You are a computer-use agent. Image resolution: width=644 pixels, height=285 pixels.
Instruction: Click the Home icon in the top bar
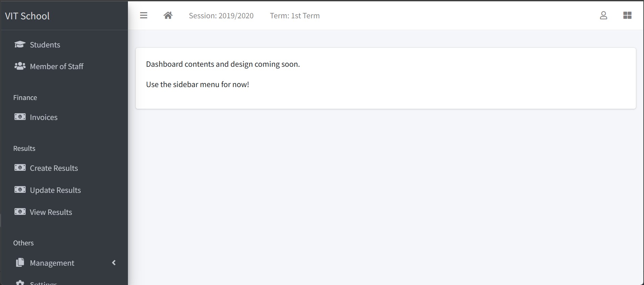168,15
